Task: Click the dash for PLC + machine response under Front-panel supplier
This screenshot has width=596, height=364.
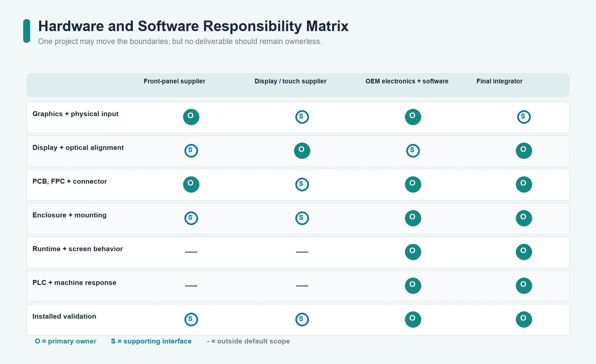Action: (x=191, y=286)
